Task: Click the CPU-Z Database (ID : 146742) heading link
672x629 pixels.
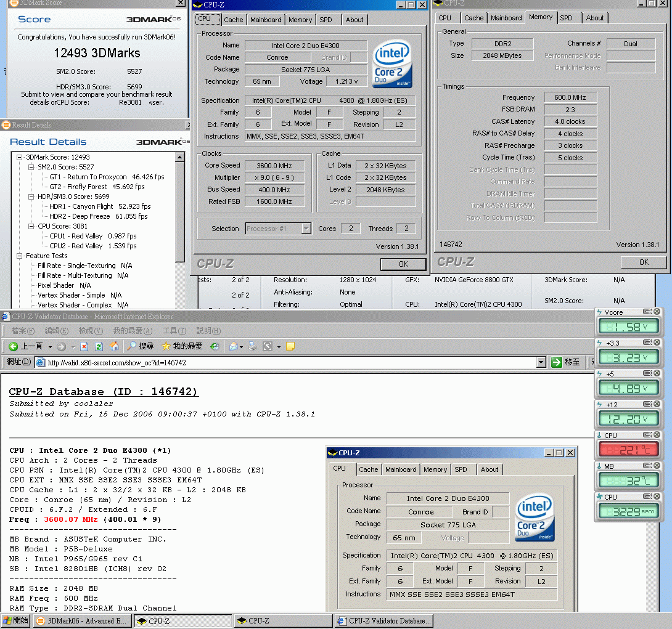Action: coord(104,391)
